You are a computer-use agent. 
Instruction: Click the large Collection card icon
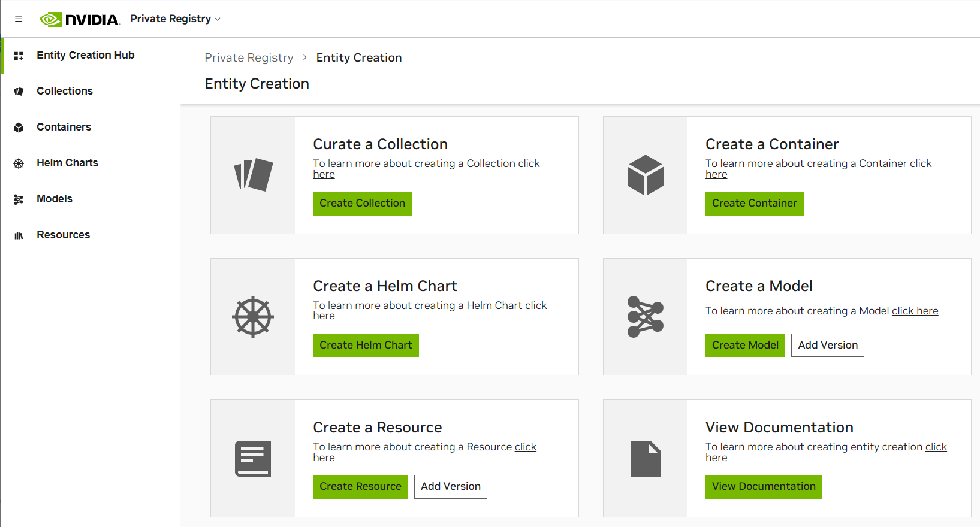point(253,175)
